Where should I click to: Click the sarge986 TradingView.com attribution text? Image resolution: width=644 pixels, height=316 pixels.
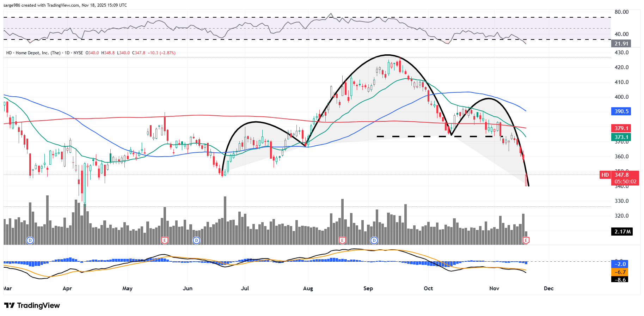click(x=65, y=5)
